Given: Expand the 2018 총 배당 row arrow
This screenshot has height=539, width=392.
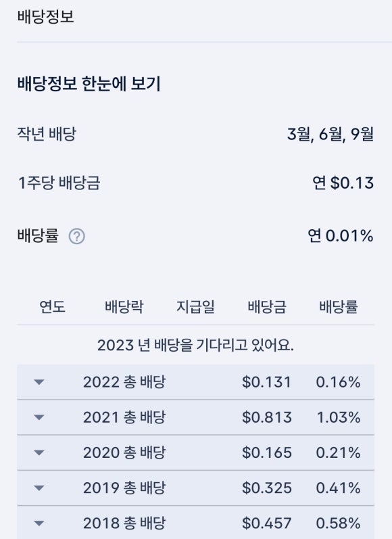Looking at the screenshot, I should pyautogui.click(x=39, y=523).
